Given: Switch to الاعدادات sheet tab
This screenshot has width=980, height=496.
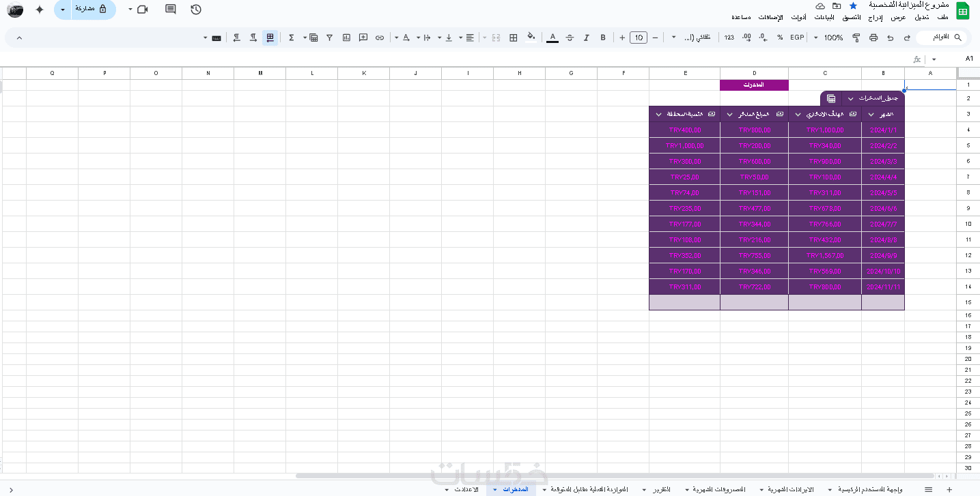Looking at the screenshot, I should [466, 489].
